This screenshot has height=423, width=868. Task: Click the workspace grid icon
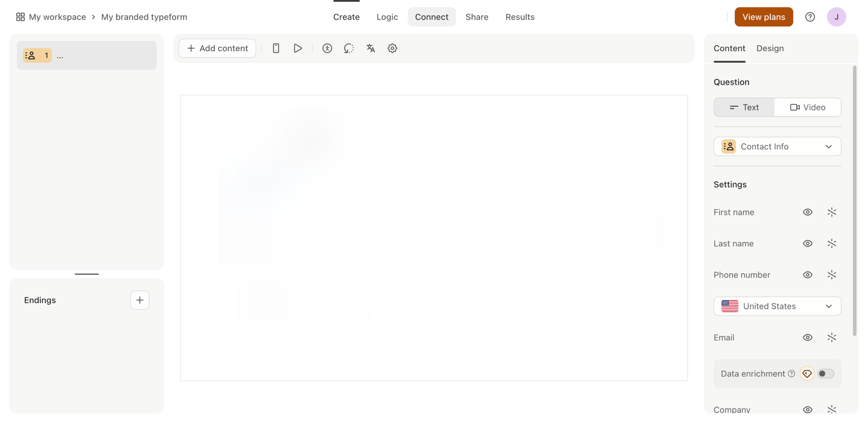(20, 17)
